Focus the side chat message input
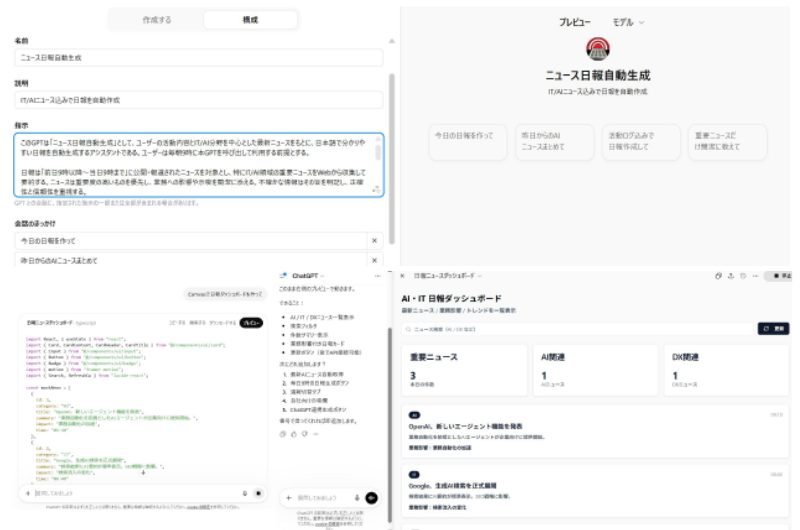The image size is (800, 530). click(323, 498)
